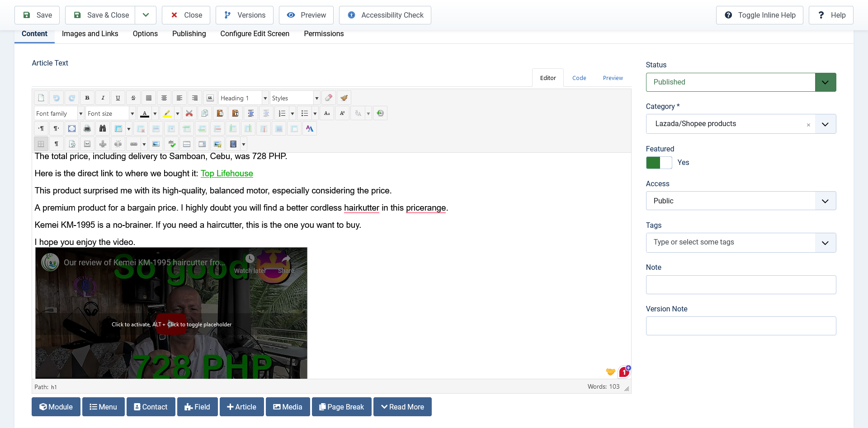This screenshot has width=868, height=428.
Task: Insert a bulleted list
Action: click(304, 113)
